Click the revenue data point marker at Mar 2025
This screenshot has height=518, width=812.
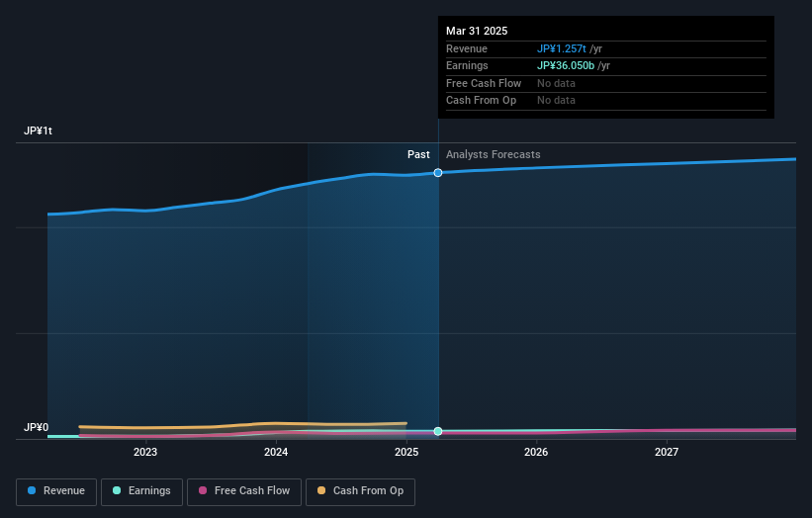click(438, 173)
